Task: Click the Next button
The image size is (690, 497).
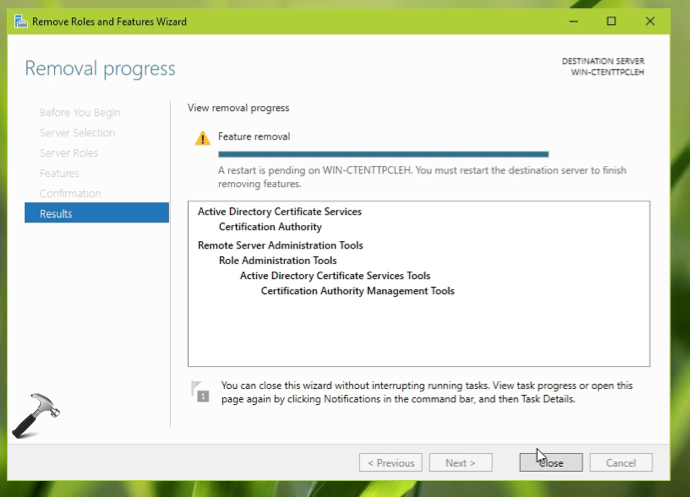Action: click(460, 463)
